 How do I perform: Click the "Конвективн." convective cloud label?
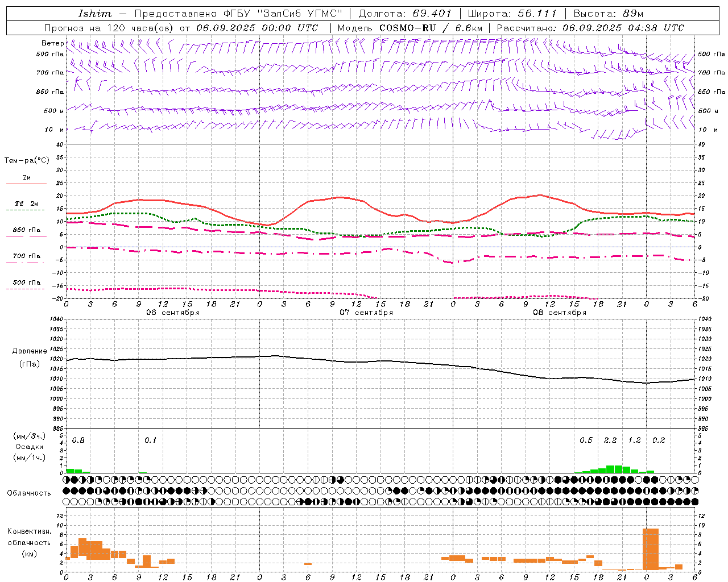point(30,531)
